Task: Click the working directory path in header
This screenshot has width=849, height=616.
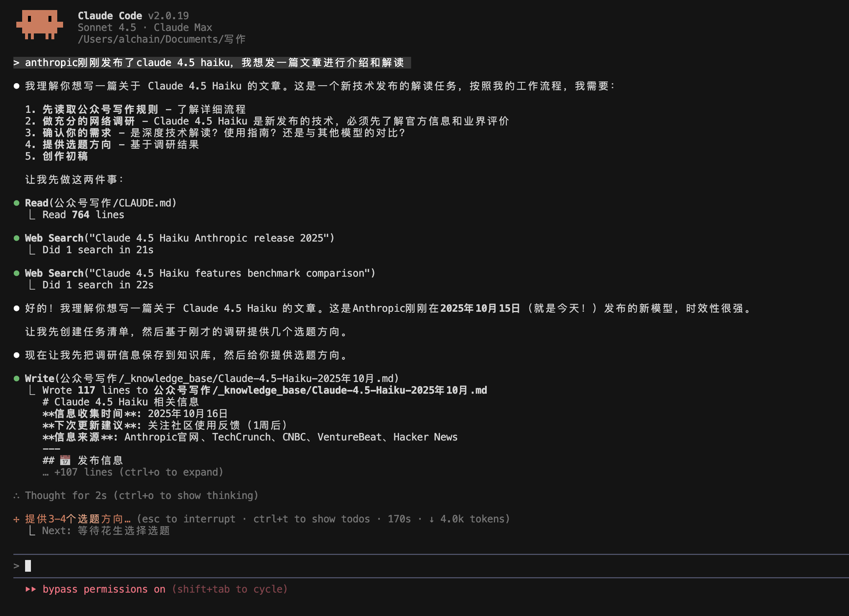Action: point(162,39)
